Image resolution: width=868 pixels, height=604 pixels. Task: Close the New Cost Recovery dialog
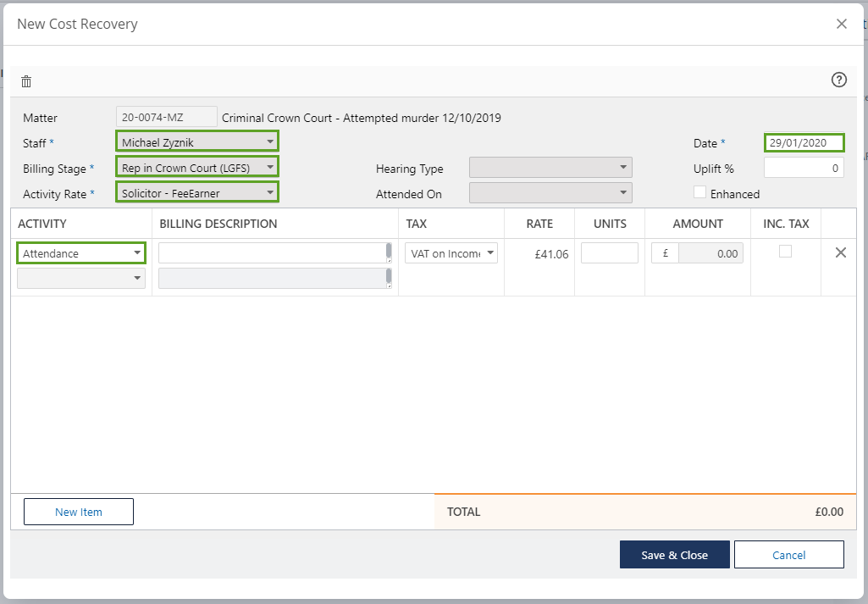[841, 24]
